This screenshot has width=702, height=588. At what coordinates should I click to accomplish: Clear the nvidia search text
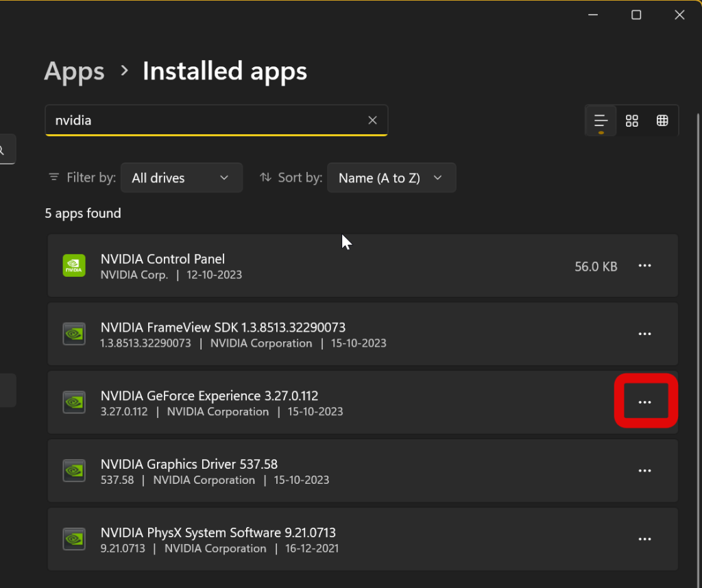[x=372, y=121]
